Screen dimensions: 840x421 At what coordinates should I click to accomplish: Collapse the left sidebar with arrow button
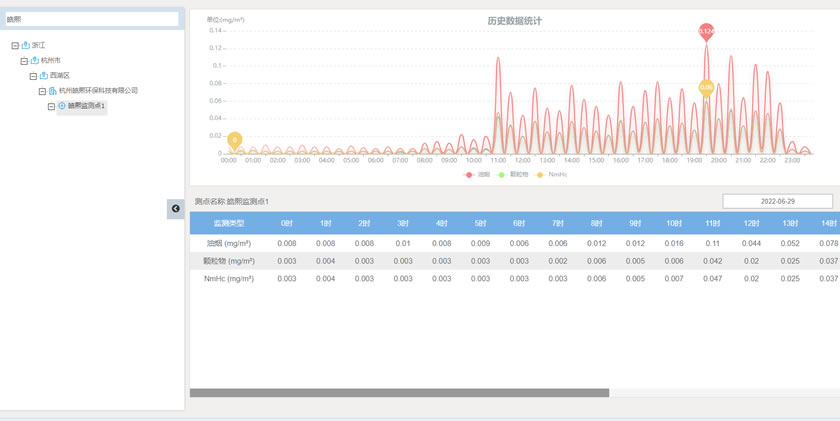[x=175, y=208]
